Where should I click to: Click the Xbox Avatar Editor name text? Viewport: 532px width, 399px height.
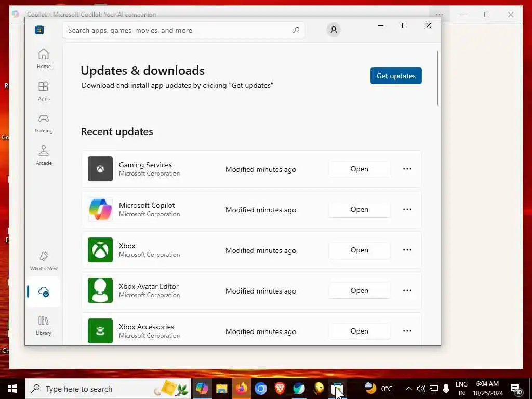pyautogui.click(x=149, y=286)
